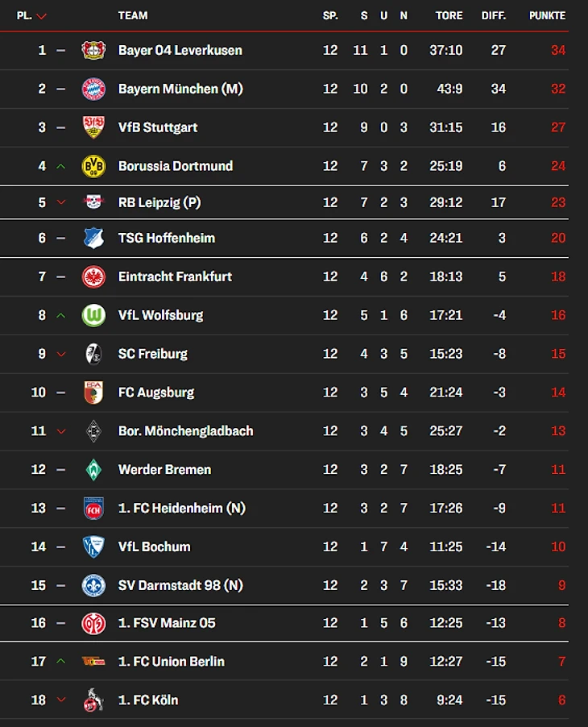This screenshot has height=727, width=588.
Task: Open the Werder Bremen team link
Action: 164,469
